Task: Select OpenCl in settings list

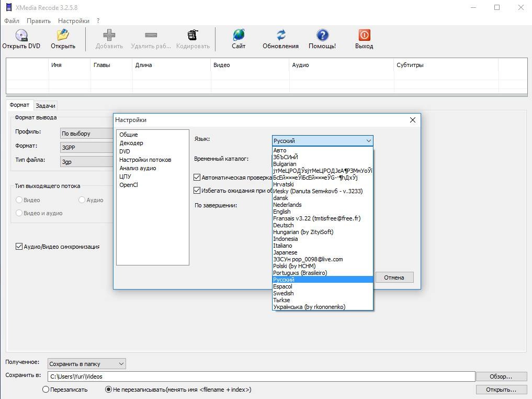Action: (x=129, y=185)
